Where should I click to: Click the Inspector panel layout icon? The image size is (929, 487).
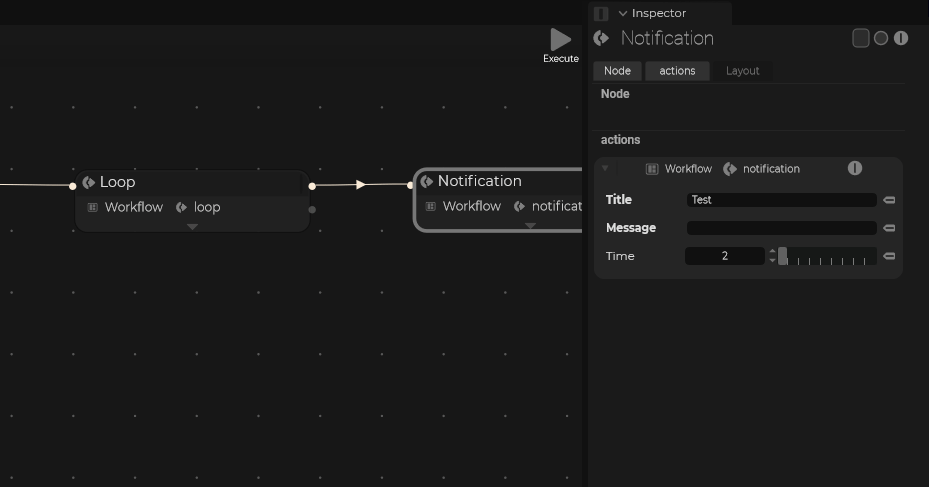tap(601, 13)
